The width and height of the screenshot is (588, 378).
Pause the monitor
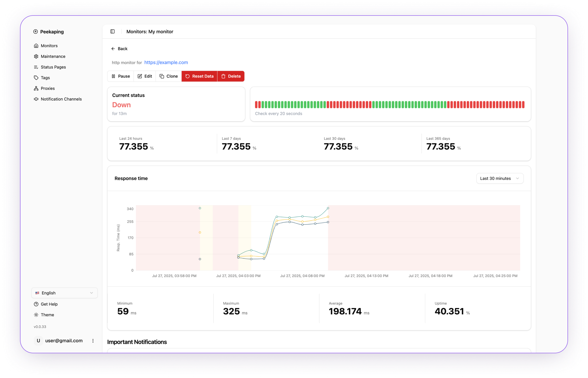pos(121,76)
